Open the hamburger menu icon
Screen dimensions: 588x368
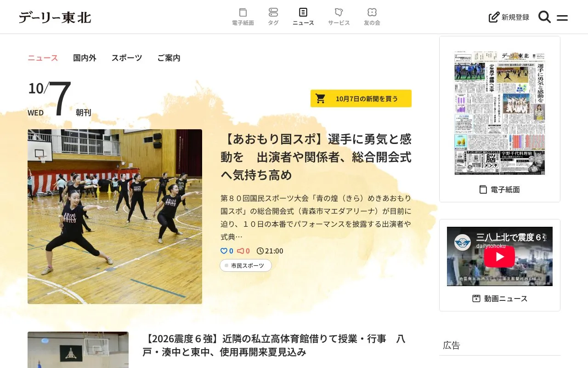[562, 18]
